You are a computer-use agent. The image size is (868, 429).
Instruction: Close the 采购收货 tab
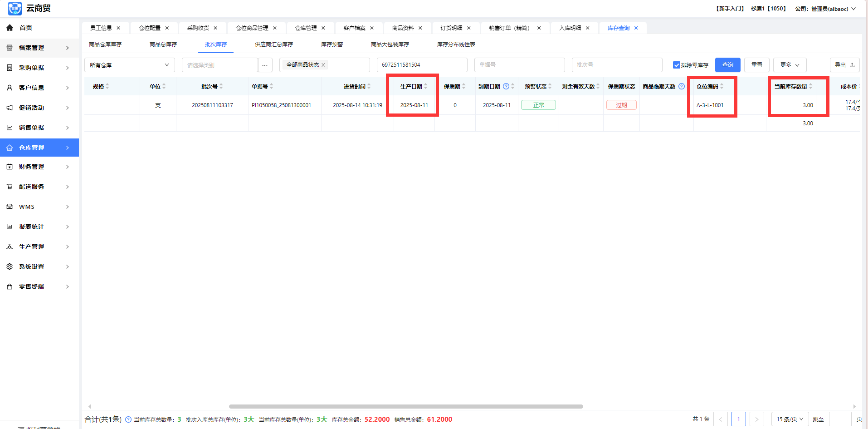215,28
